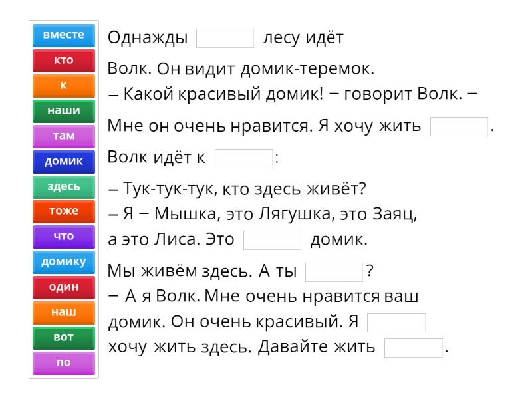Viewport: 532px width, 399px height.
Task: Select the green 'здесь' word tile
Action: 64,186
